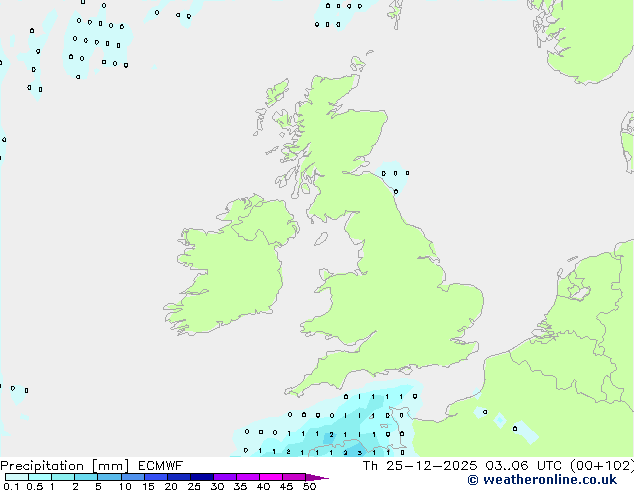Click the legend label '30'

(217, 486)
